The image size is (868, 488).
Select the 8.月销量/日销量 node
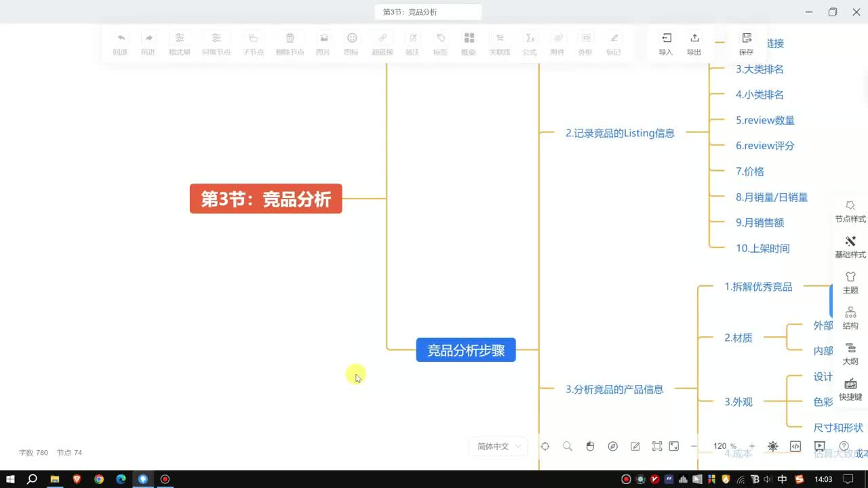[772, 197]
